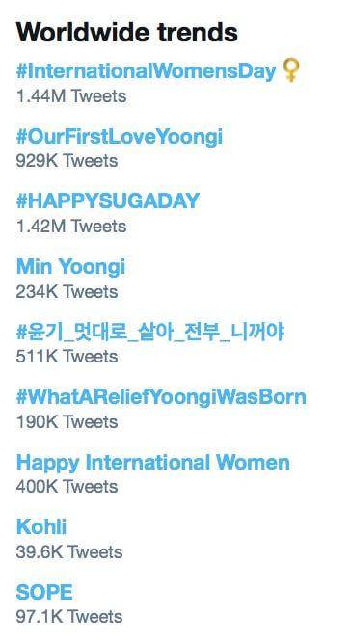Open the #InternationalWomensDay trend

click(146, 71)
